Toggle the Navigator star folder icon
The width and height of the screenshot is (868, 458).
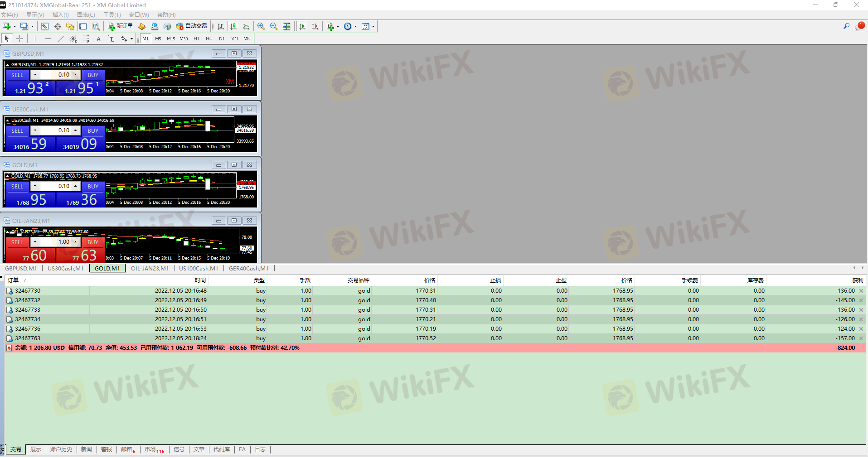[70, 26]
